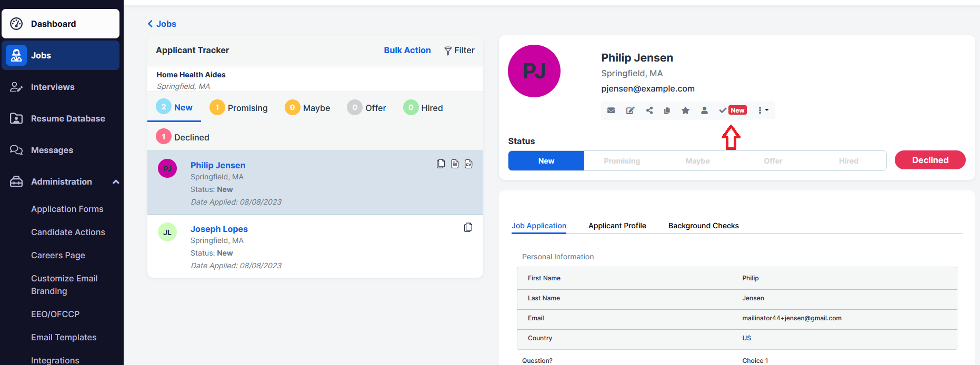Switch to the Applicant Profile tab
This screenshot has height=365, width=980.
(617, 226)
